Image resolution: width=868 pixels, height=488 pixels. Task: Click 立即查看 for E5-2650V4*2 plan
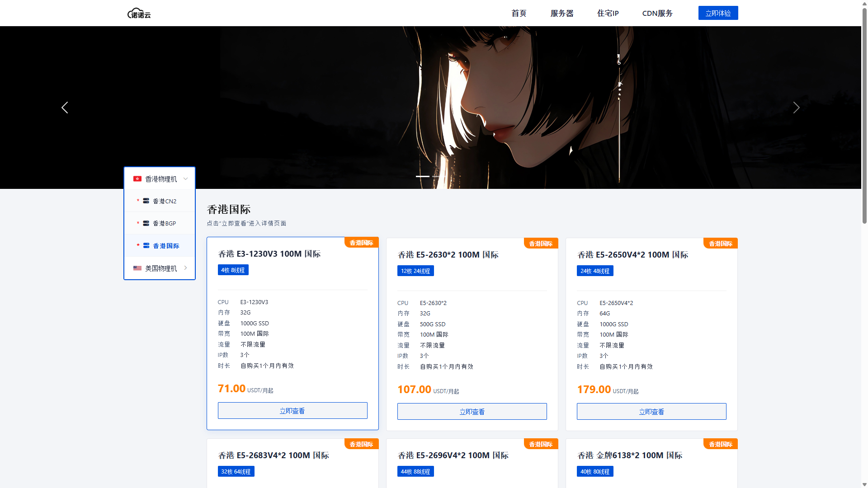pos(651,412)
